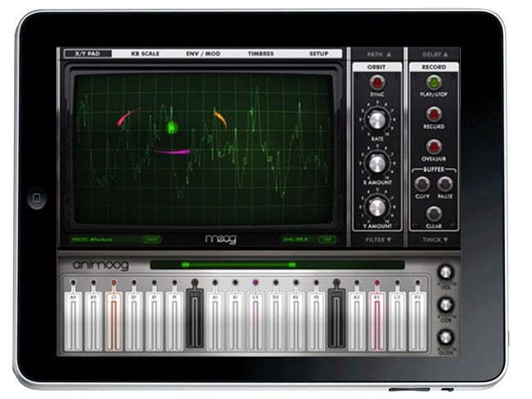Click the iPad home button
Viewport: 532px width, 399px height.
36,198
